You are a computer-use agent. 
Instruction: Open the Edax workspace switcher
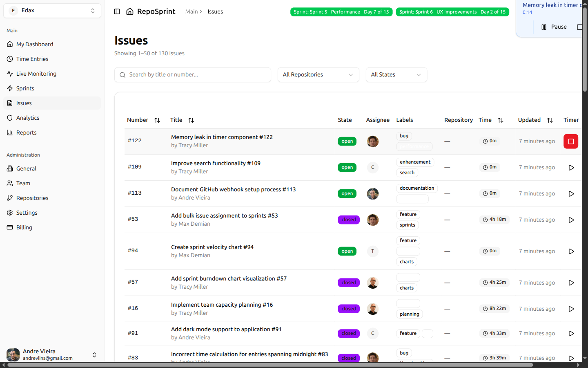pyautogui.click(x=52, y=10)
